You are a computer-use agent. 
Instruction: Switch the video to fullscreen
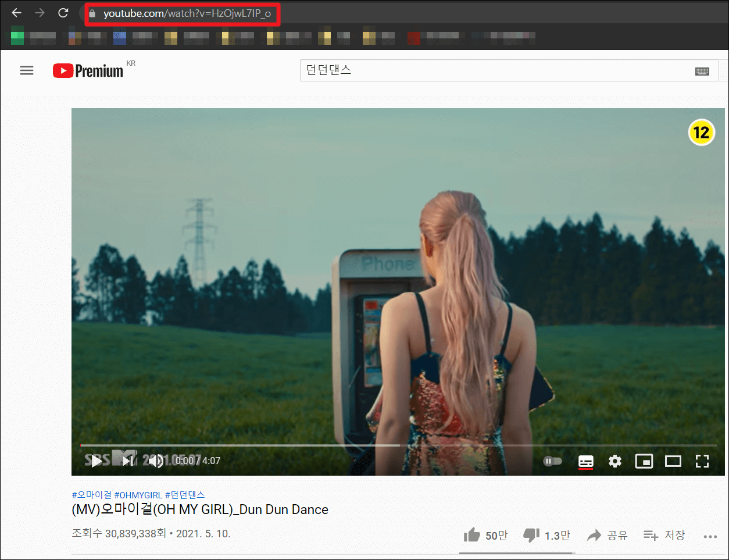pyautogui.click(x=702, y=461)
